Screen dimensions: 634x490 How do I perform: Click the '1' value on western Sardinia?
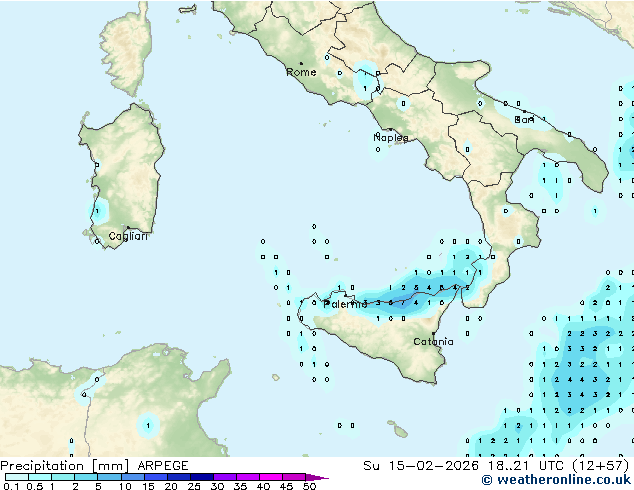[x=97, y=211]
